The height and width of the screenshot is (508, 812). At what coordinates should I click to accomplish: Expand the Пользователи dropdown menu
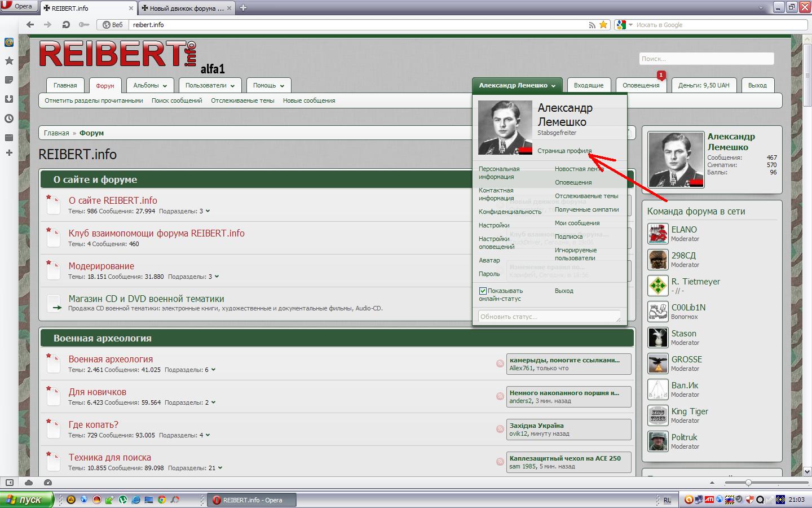(x=210, y=86)
